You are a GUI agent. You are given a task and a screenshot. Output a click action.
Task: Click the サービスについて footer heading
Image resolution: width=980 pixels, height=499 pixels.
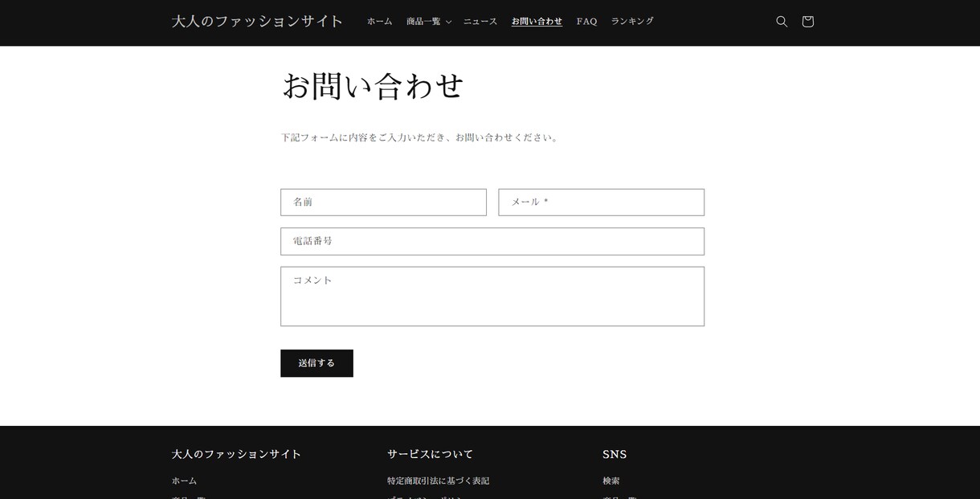(431, 454)
